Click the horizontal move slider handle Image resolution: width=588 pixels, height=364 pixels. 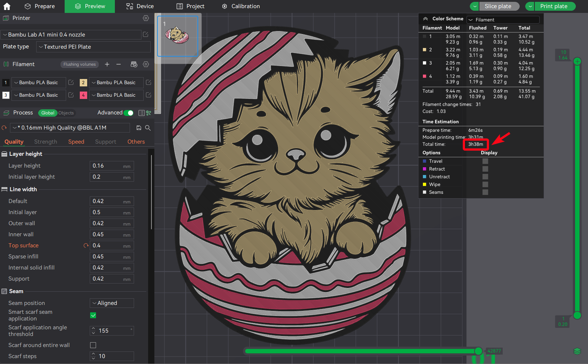pyautogui.click(x=478, y=351)
